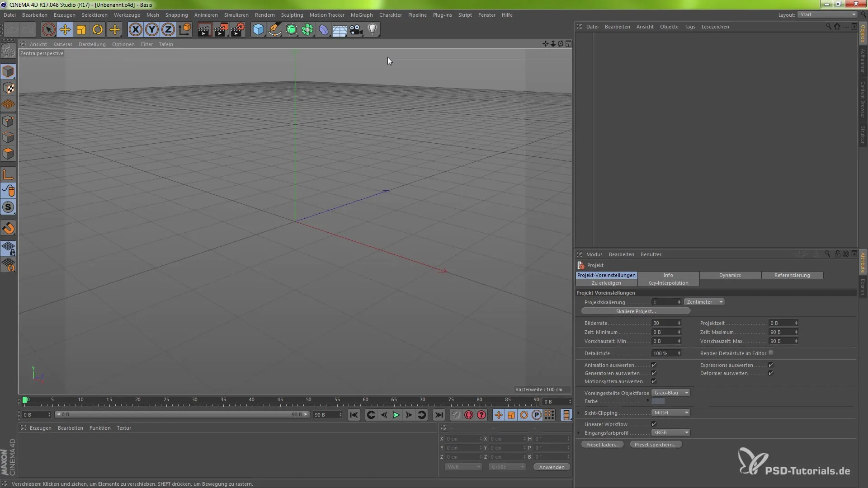The height and width of the screenshot is (488, 868).
Task: Open the Welt coordinate dropdown
Action: [463, 467]
